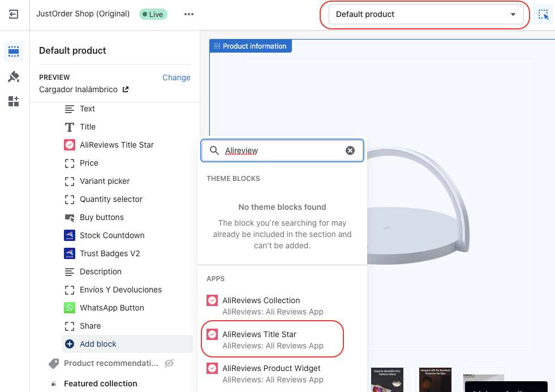Click the exit editor icon at top left

pyautogui.click(x=14, y=14)
